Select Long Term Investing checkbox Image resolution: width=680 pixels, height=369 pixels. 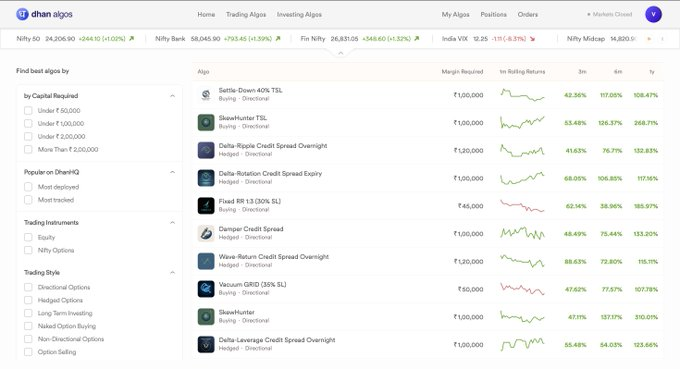pos(28,313)
